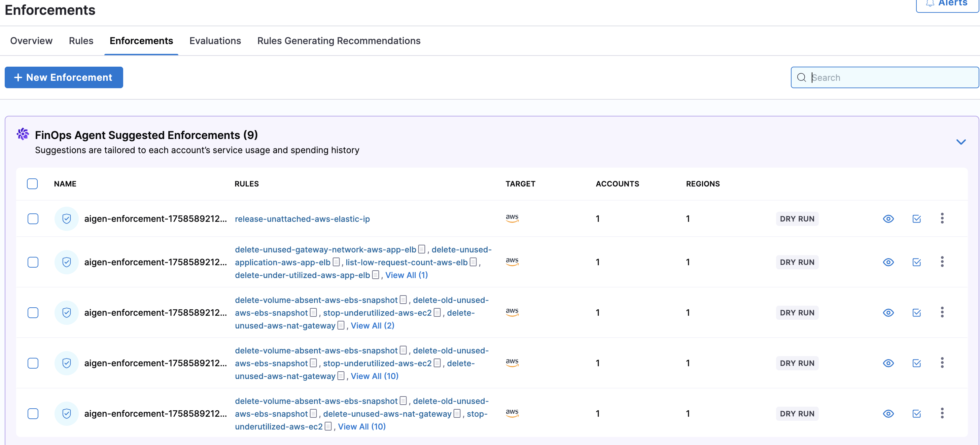Click shield icon on fourth enforcement row
The width and height of the screenshot is (980, 445).
67,363
